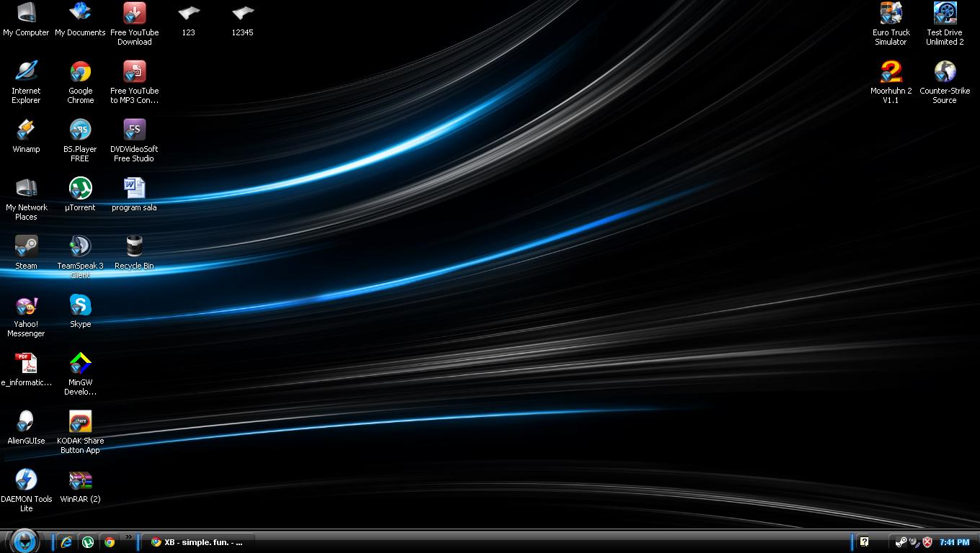The image size is (980, 553).
Task: Select the My Network Places icon
Action: tap(26, 199)
